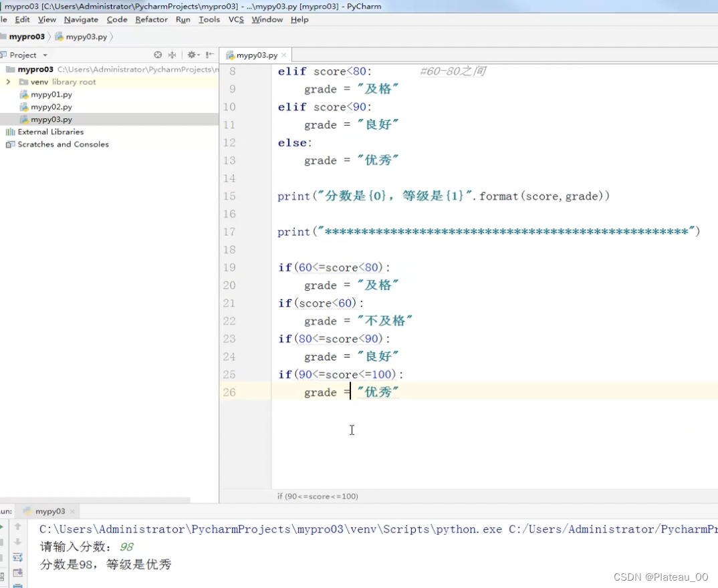Jump up the stack trace in Run panel

tap(17, 527)
